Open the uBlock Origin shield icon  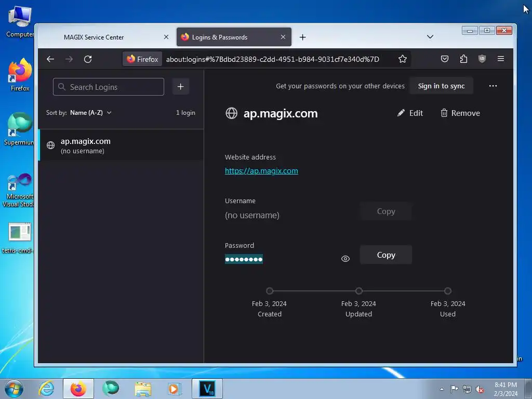coord(482,59)
